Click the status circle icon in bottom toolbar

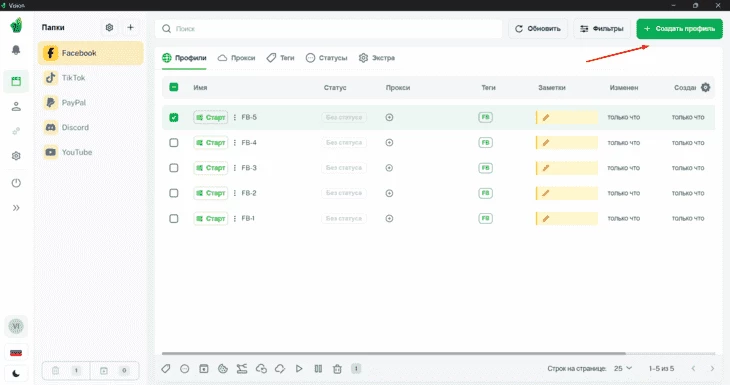click(x=185, y=369)
